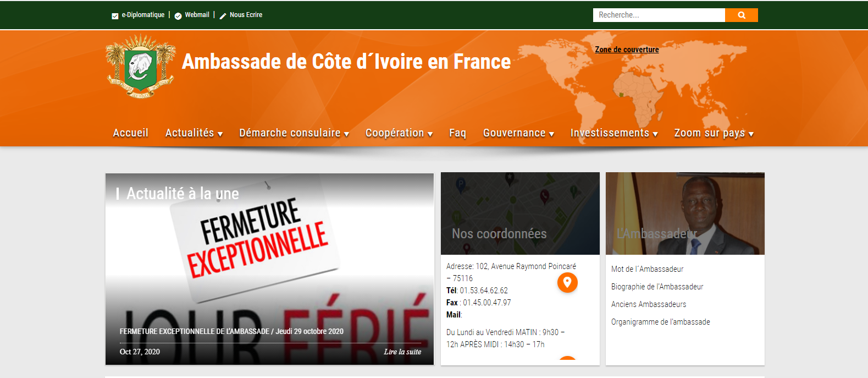Open Organigramme de l'ambassade link

click(660, 322)
